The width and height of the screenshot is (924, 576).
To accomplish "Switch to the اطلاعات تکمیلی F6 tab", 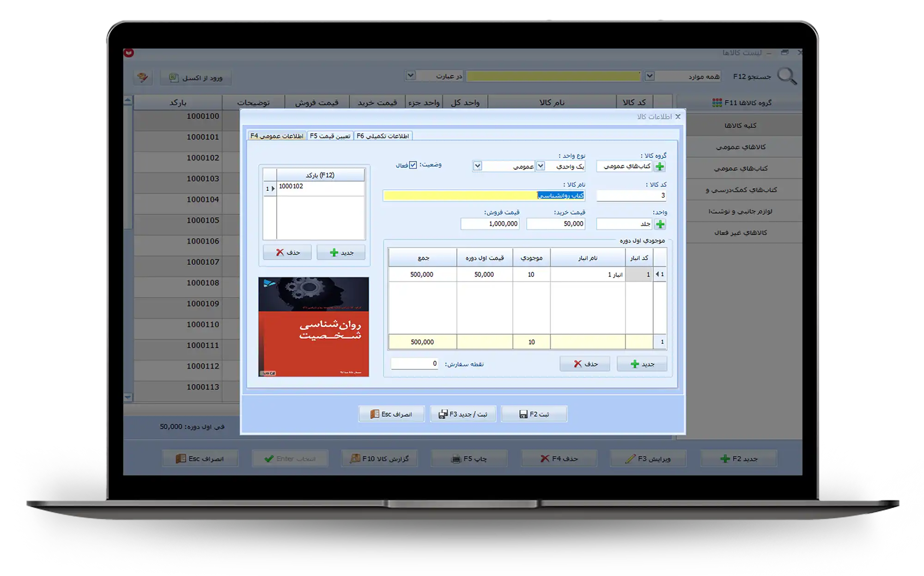I will pyautogui.click(x=383, y=136).
